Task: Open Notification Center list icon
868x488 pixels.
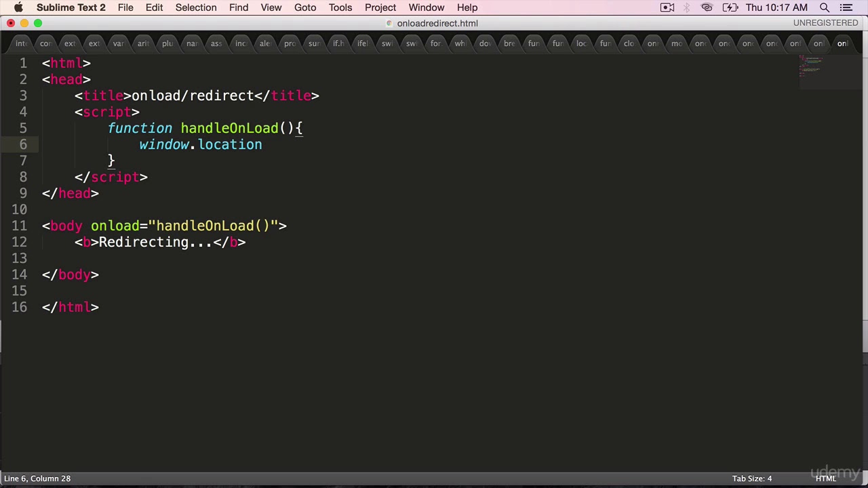Action: point(846,7)
